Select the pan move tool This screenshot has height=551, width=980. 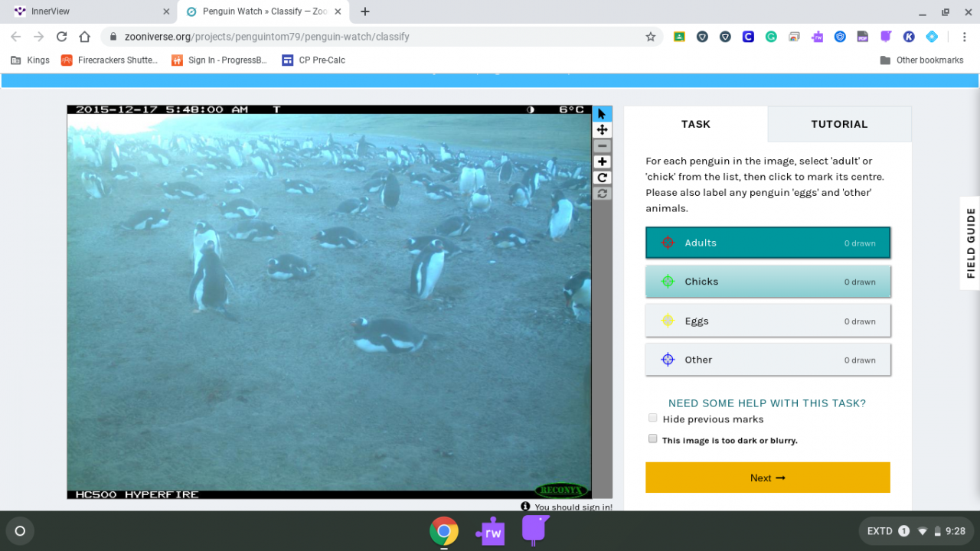point(603,130)
